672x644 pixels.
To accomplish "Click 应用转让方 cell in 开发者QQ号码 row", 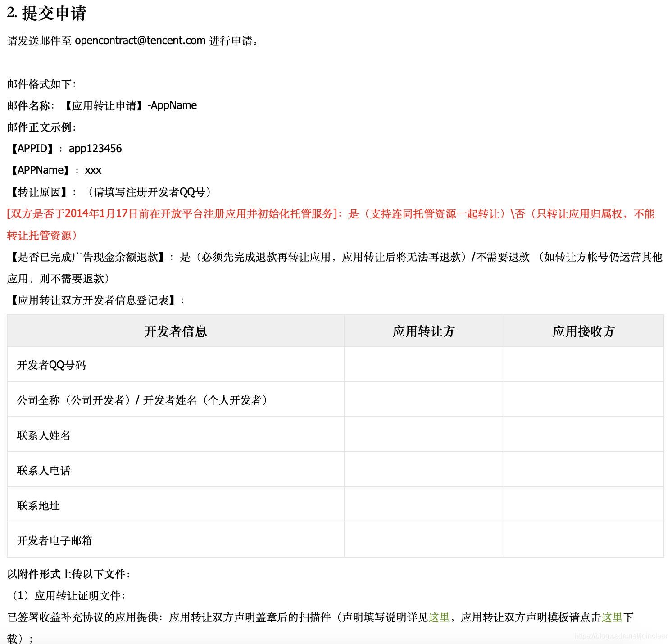I will pyautogui.click(x=424, y=364).
